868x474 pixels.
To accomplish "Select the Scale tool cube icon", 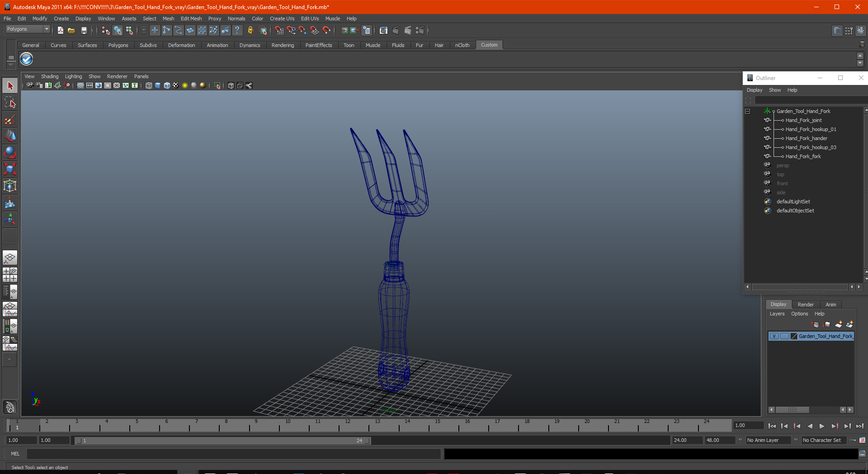I will (10, 169).
